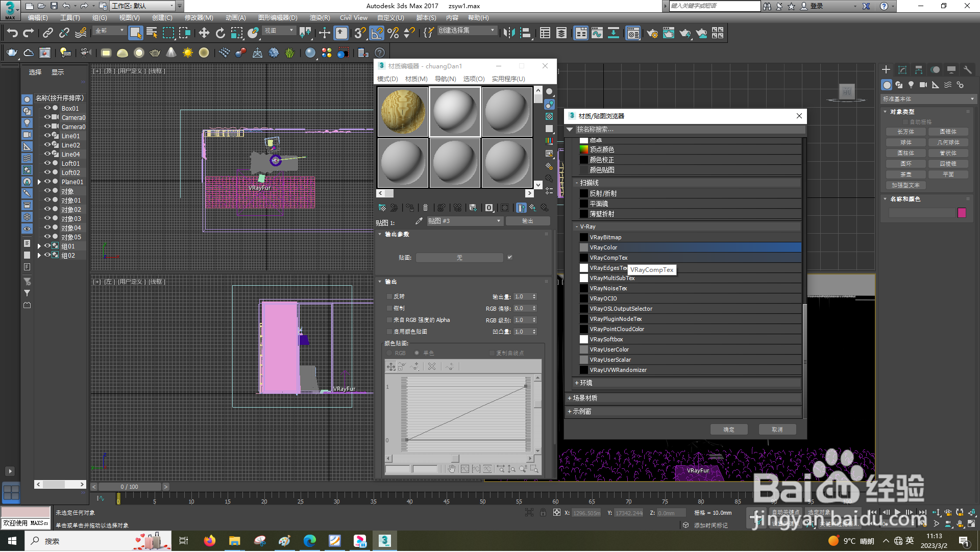Click the 取消 button in browser

[777, 430]
